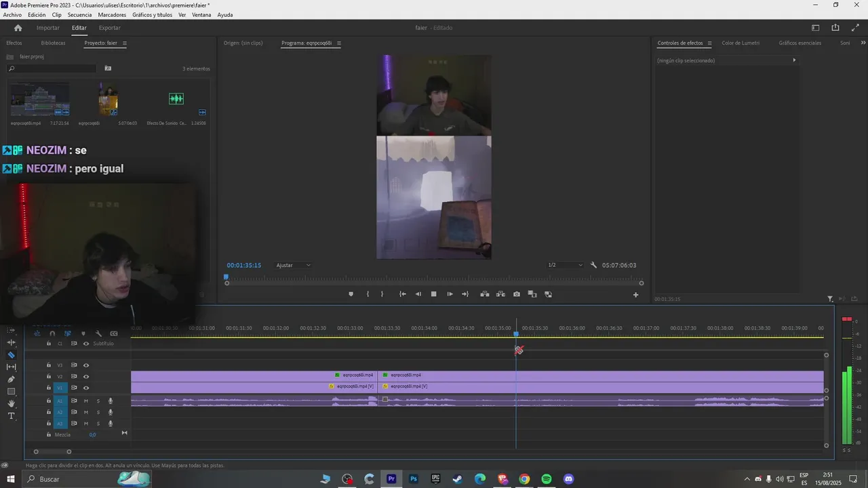
Task: Open Spotify from the taskbar
Action: pyautogui.click(x=547, y=479)
